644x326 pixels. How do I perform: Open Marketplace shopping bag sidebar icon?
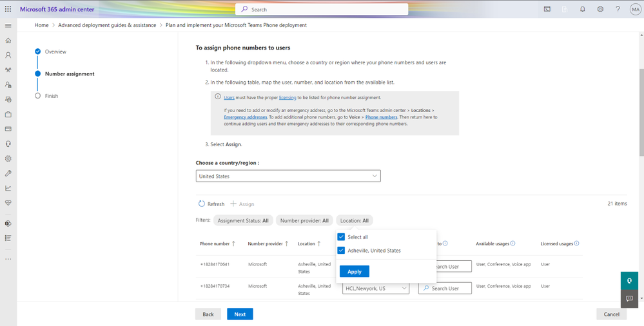[8, 114]
